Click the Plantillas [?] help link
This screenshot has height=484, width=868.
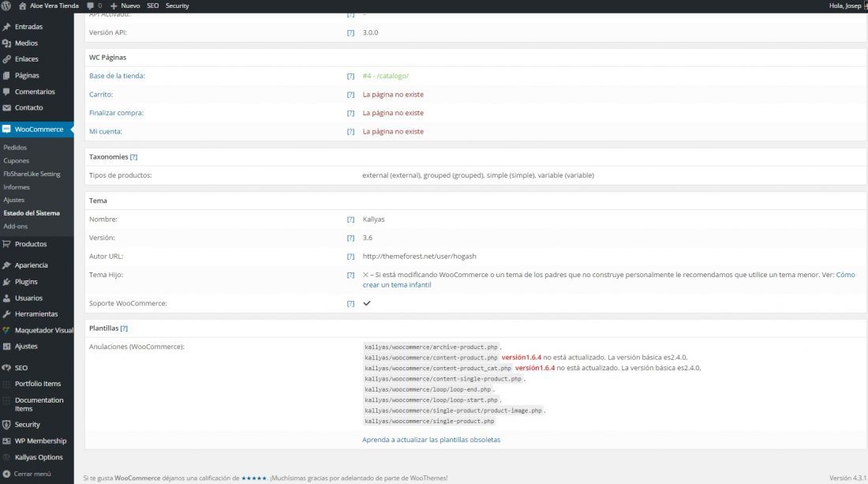[124, 328]
